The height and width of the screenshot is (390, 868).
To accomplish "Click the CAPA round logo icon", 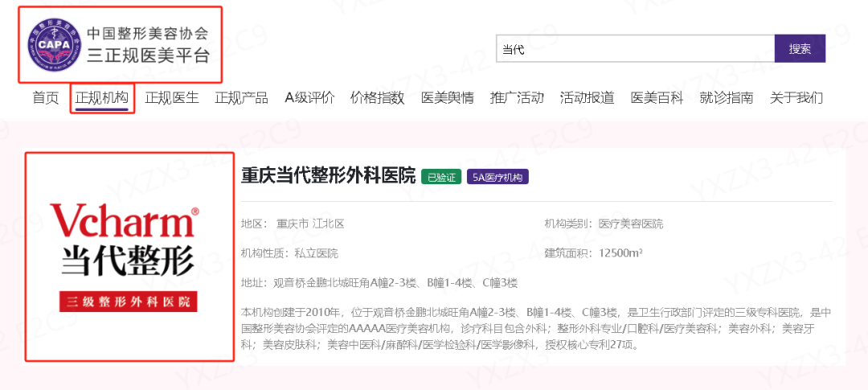I will pyautogui.click(x=55, y=44).
